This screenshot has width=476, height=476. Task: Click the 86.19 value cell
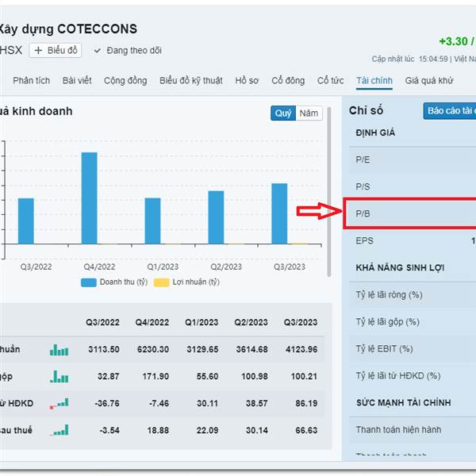point(306,404)
